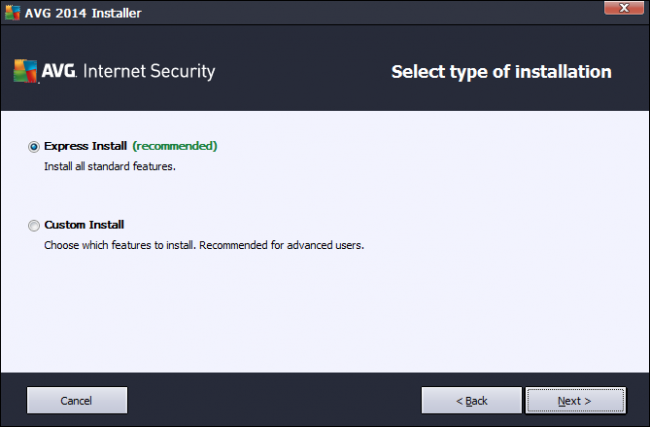Screen dimensions: 650x427
Task: Click the Express Install label text
Action: (x=85, y=146)
